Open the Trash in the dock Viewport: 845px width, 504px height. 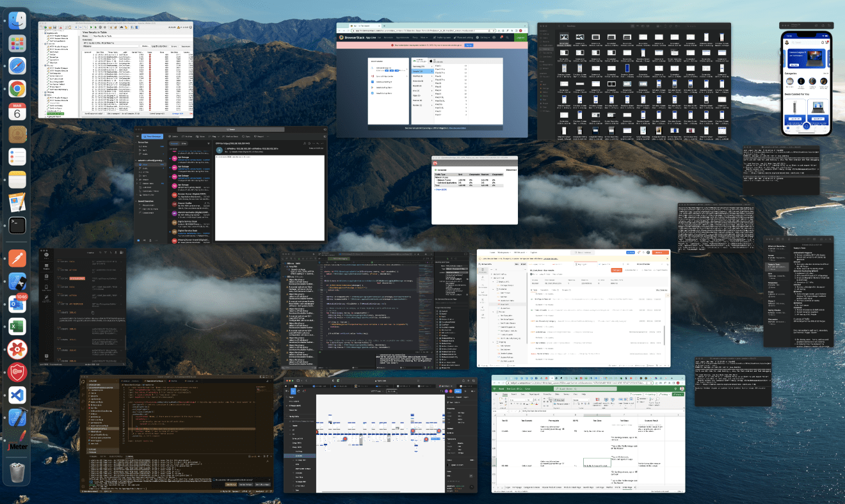17,473
